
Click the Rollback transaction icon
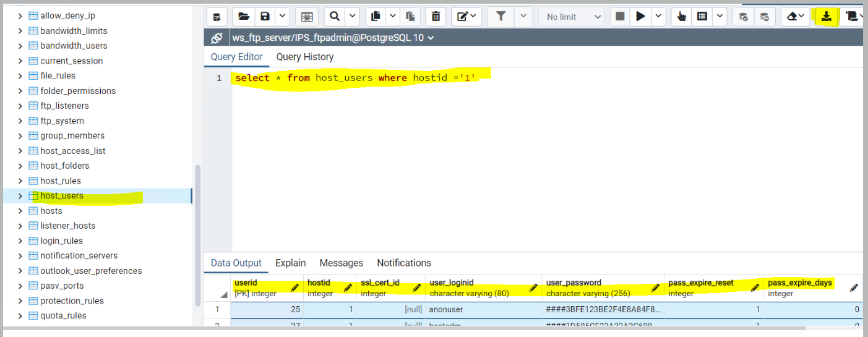(x=764, y=17)
